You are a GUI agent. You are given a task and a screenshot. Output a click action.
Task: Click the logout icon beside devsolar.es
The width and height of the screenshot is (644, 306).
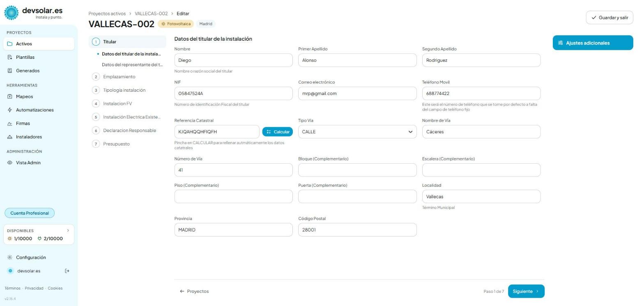click(67, 271)
